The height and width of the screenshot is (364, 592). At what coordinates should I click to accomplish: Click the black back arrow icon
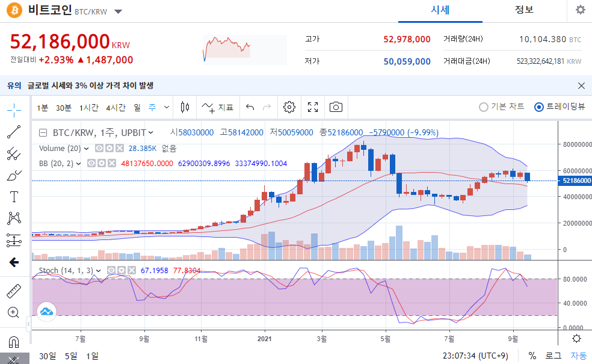click(x=14, y=262)
